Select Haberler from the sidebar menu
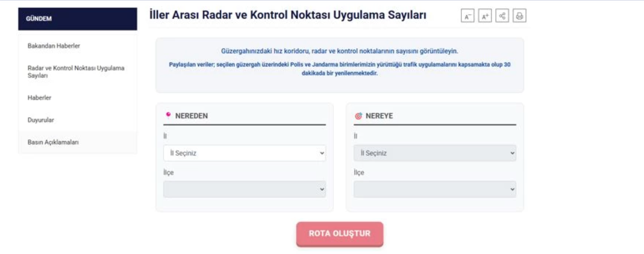 tap(39, 98)
